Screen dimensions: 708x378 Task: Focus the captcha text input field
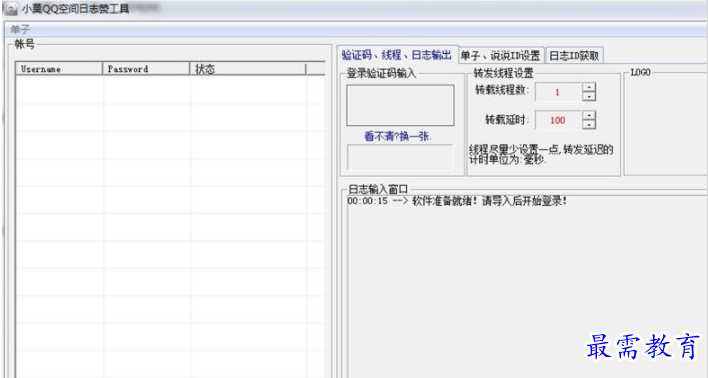point(400,157)
